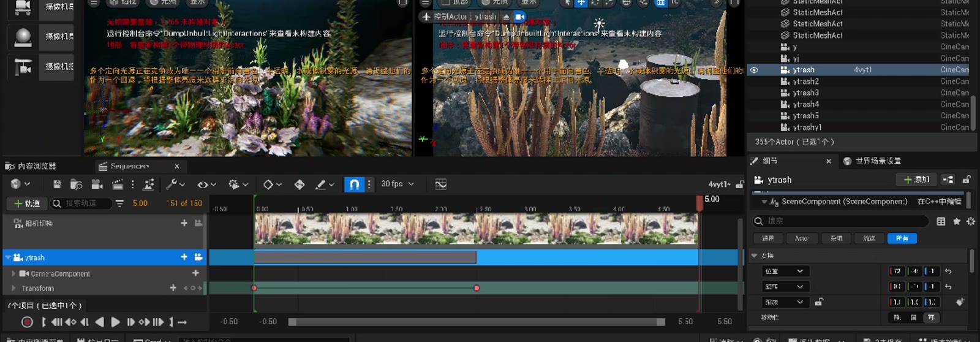Open the eye view options dropdown
The height and width of the screenshot is (342, 980).
coord(206,184)
